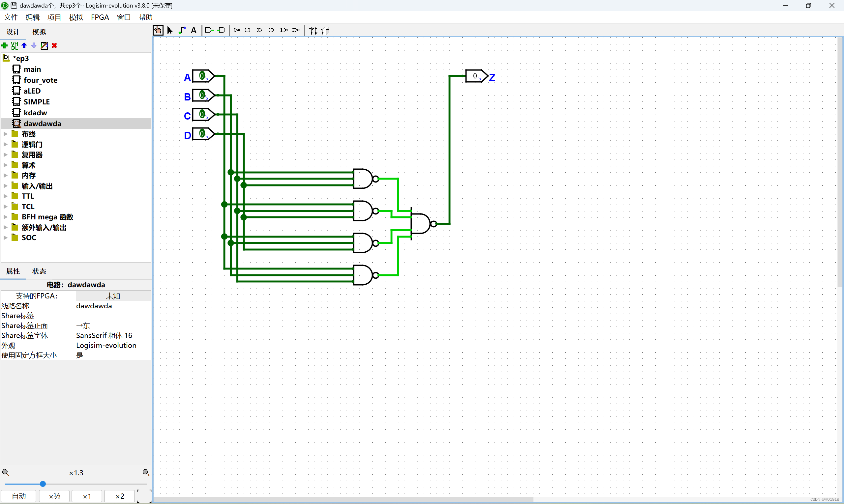Click the 自动 zoom button
The height and width of the screenshot is (504, 844).
(19, 496)
